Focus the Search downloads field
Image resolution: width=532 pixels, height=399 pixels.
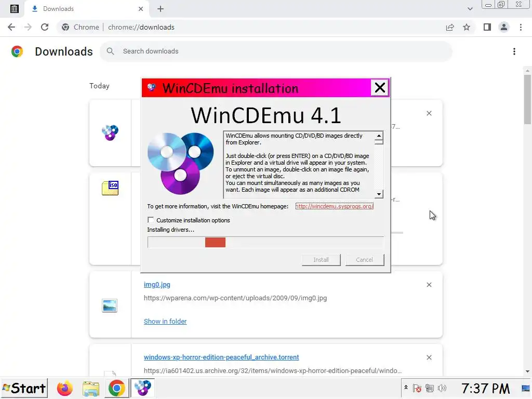(x=275, y=51)
